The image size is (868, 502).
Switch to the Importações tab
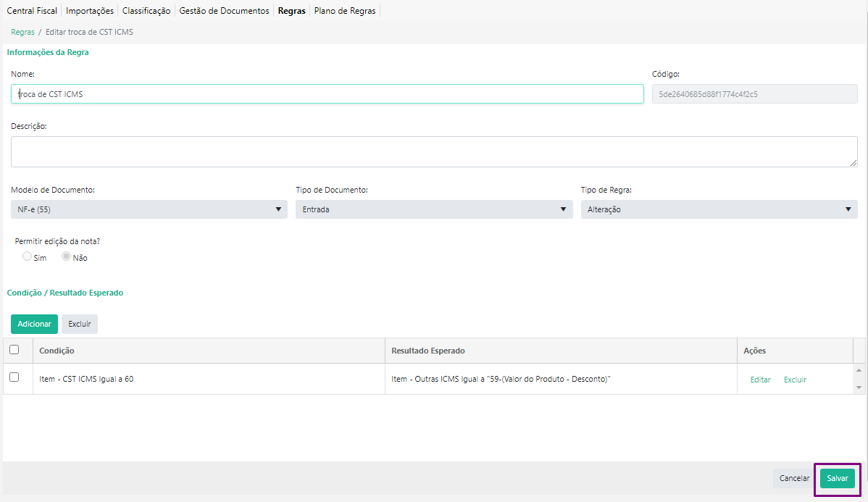[x=90, y=11]
